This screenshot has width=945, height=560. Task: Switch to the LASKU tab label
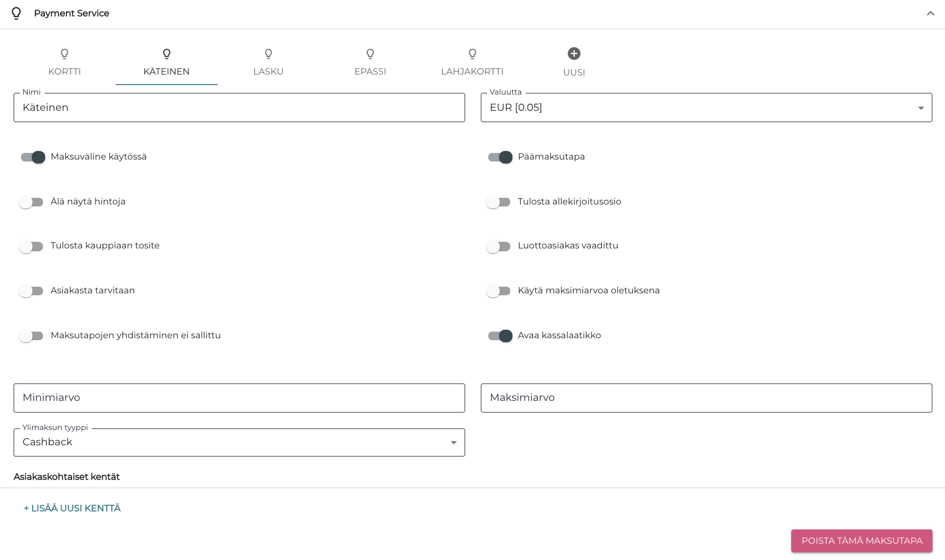(268, 72)
